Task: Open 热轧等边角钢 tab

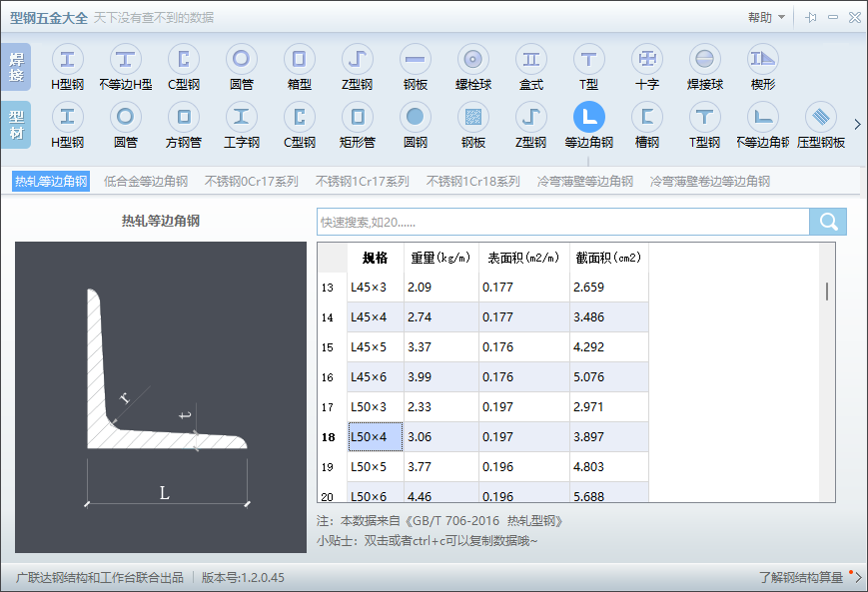Action: coord(51,182)
